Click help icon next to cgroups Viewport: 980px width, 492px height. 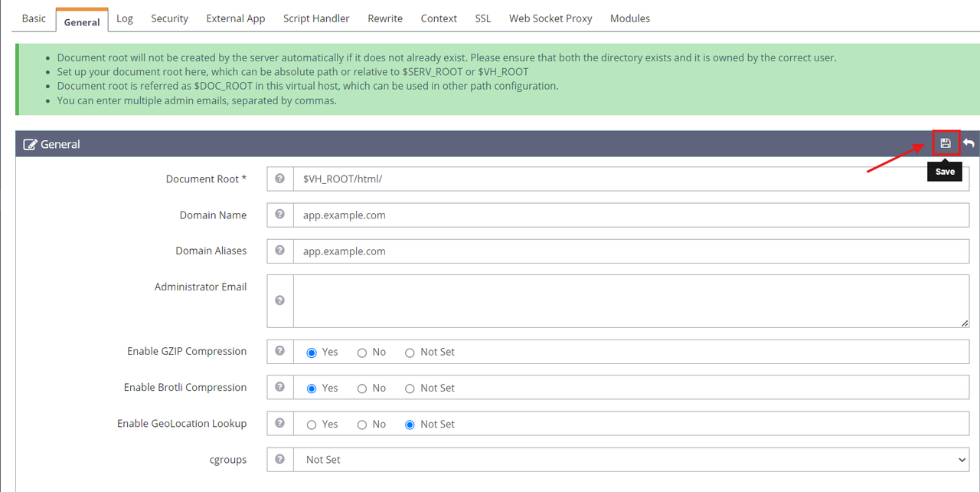pos(280,459)
